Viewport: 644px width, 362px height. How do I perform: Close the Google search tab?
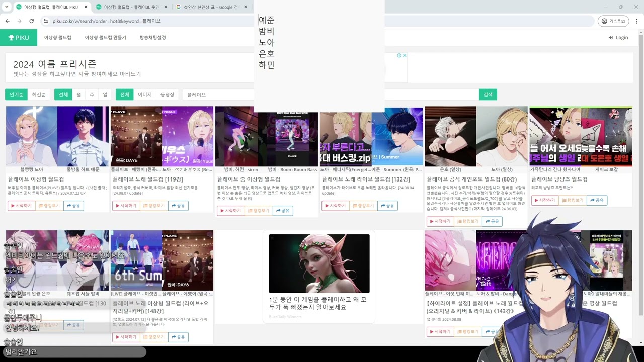(246, 7)
